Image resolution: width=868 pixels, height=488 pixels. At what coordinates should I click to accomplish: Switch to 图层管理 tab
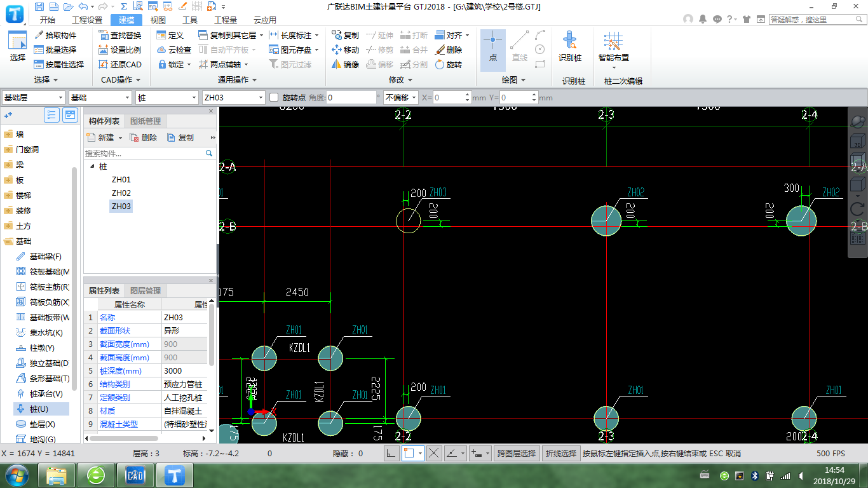click(x=146, y=290)
